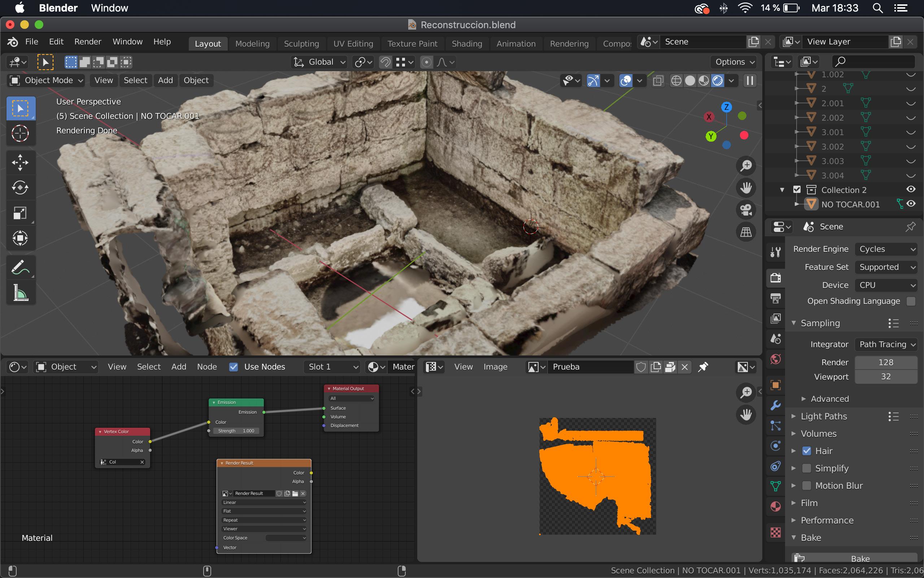The image size is (924, 578).
Task: Adjust Emission Strength 1.000 slider
Action: pyautogui.click(x=236, y=431)
